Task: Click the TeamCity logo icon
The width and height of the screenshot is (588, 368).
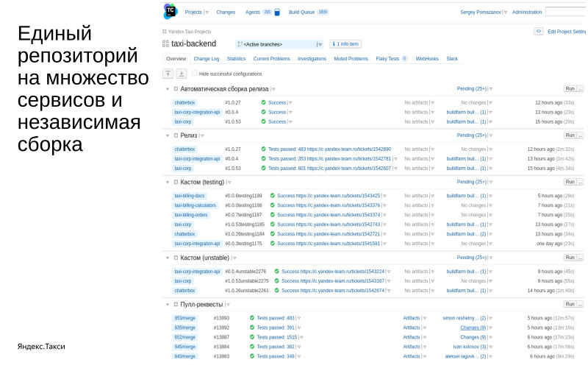Action: [x=171, y=12]
